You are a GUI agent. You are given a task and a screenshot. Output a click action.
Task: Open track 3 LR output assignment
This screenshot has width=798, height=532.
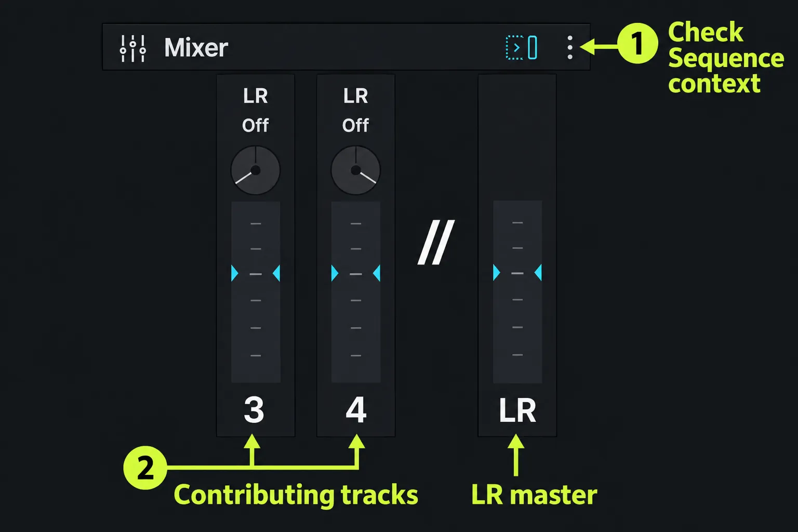(255, 96)
